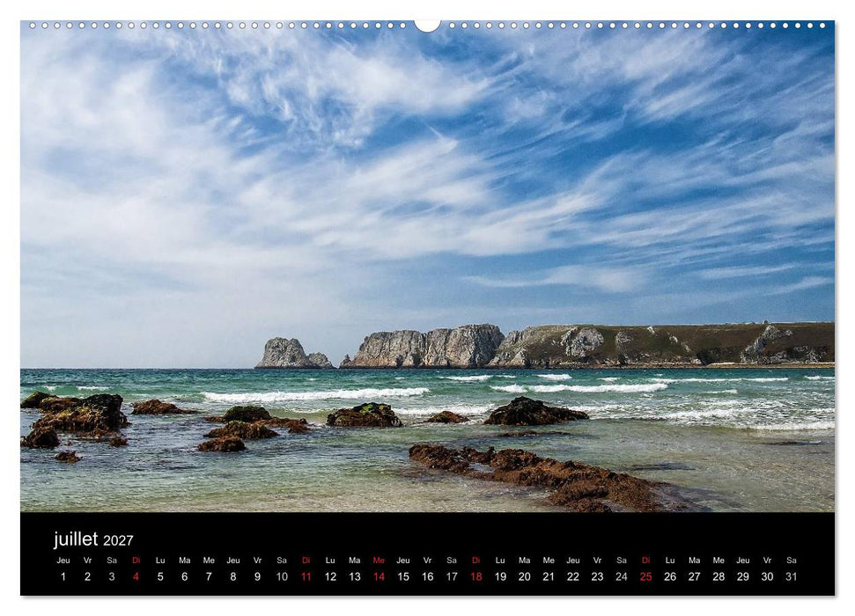Select date 29 under Jeu
Image resolution: width=855 pixels, height=616 pixels.
click(742, 576)
